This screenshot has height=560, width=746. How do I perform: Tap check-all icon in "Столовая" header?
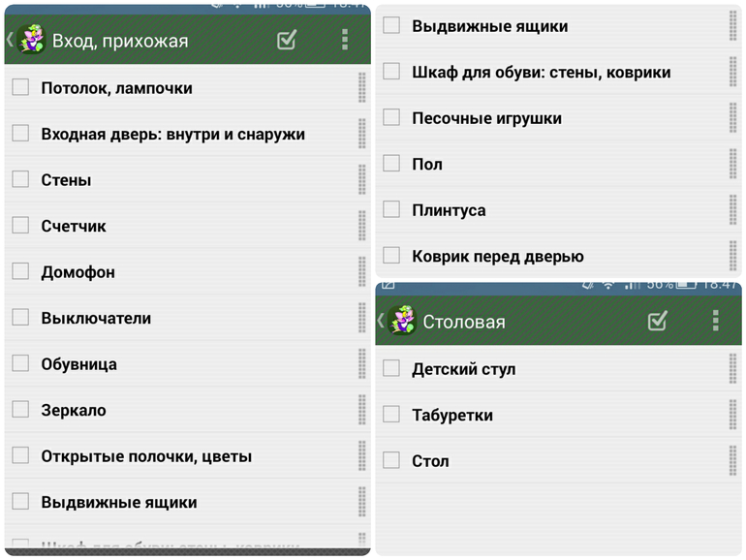click(658, 321)
